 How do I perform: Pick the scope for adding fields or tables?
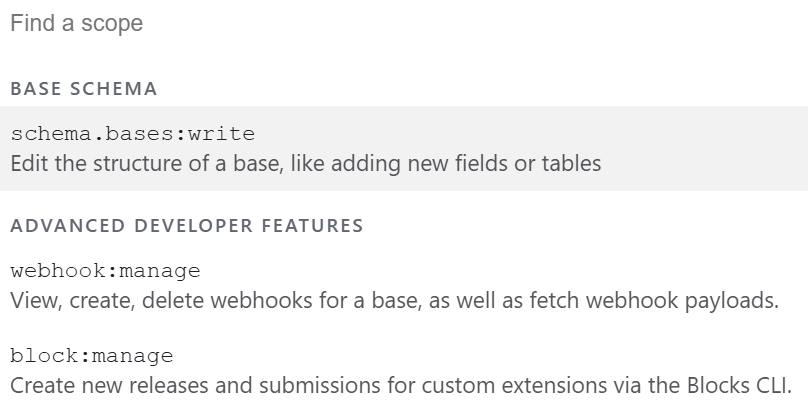[400, 148]
